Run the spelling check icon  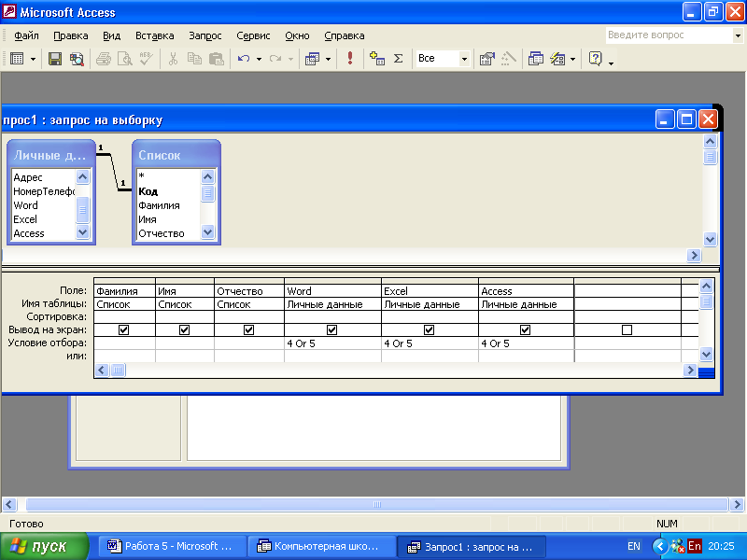pyautogui.click(x=147, y=59)
